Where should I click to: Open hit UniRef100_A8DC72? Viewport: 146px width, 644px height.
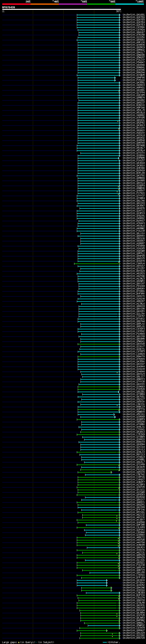133,537
